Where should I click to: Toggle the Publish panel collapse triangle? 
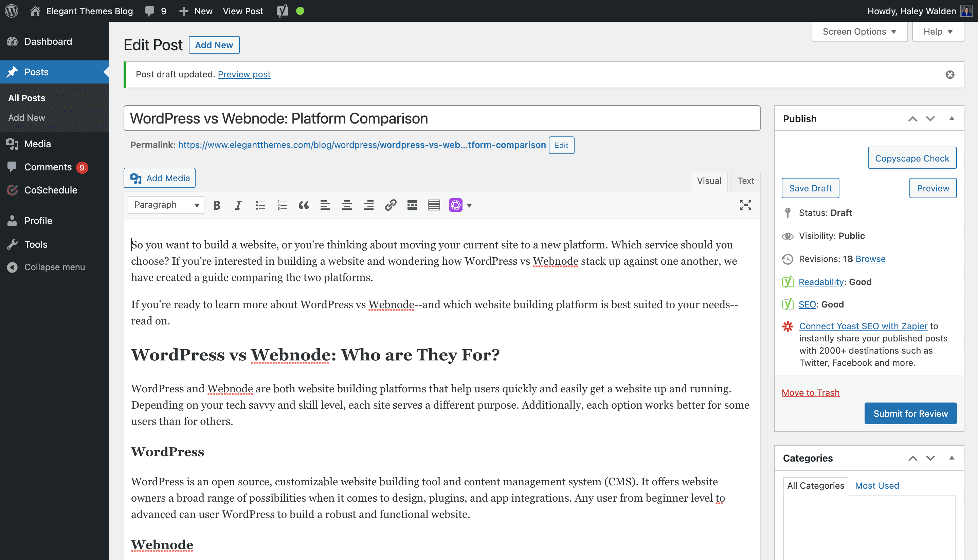point(952,118)
